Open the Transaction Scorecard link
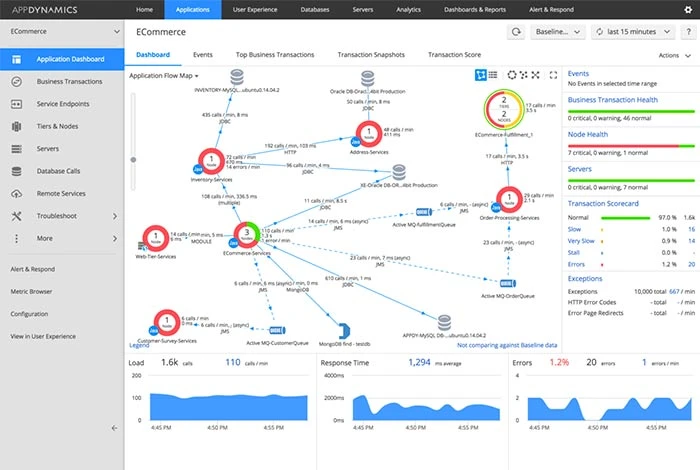This screenshot has width=700, height=470. coord(603,204)
